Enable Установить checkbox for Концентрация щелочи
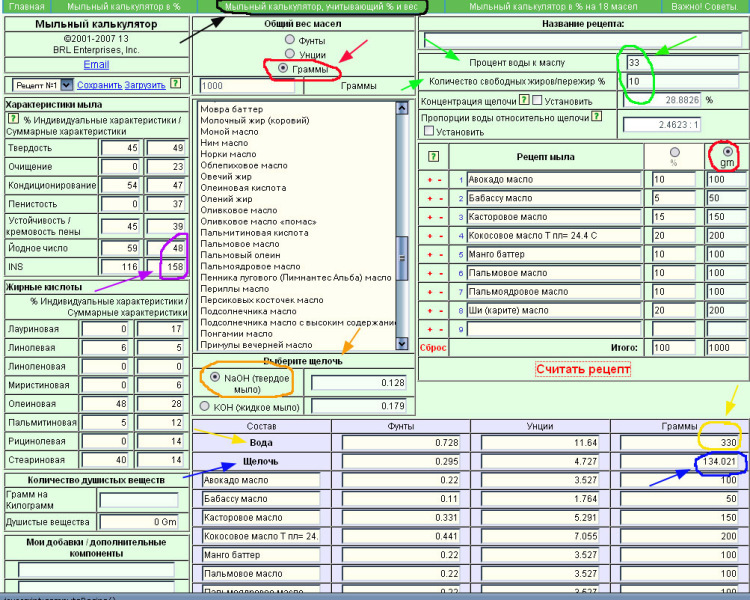Viewport: 750px width, 600px height. [537, 100]
